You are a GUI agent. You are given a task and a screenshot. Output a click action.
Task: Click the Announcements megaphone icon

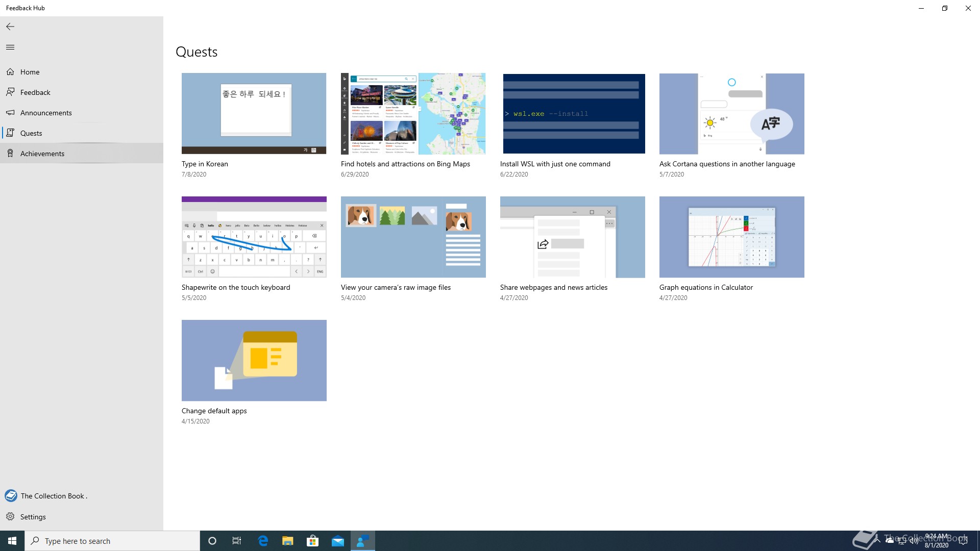(x=10, y=113)
